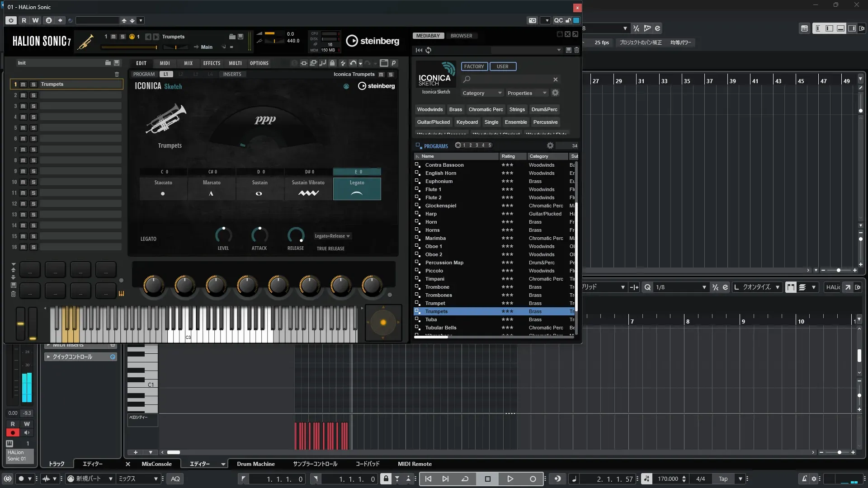Click the Strings category filter button
This screenshot has height=488, width=868.
pyautogui.click(x=517, y=109)
